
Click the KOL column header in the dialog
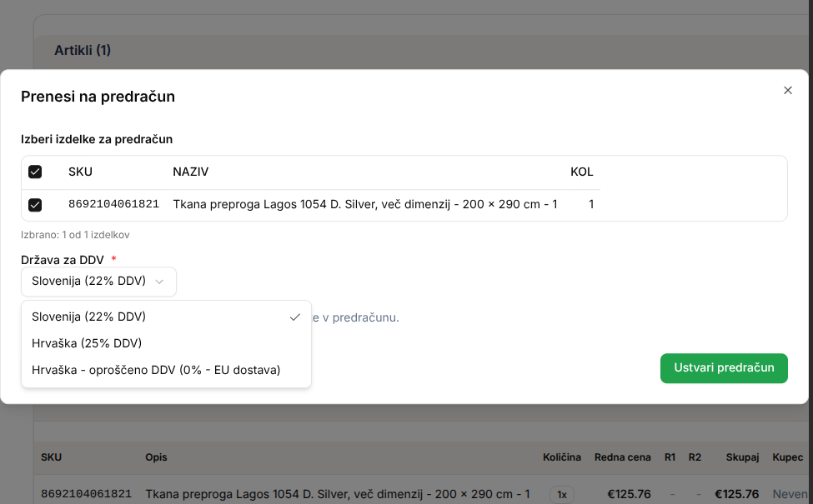(581, 172)
